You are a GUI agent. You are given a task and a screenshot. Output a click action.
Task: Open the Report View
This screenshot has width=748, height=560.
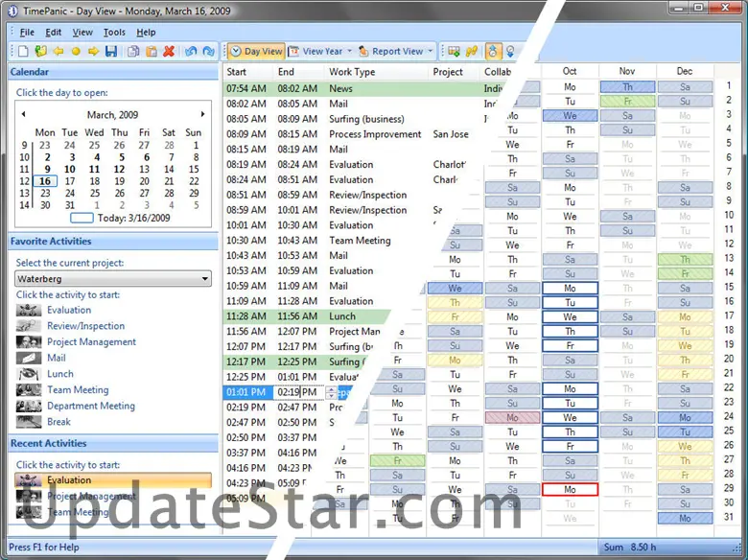click(x=390, y=51)
